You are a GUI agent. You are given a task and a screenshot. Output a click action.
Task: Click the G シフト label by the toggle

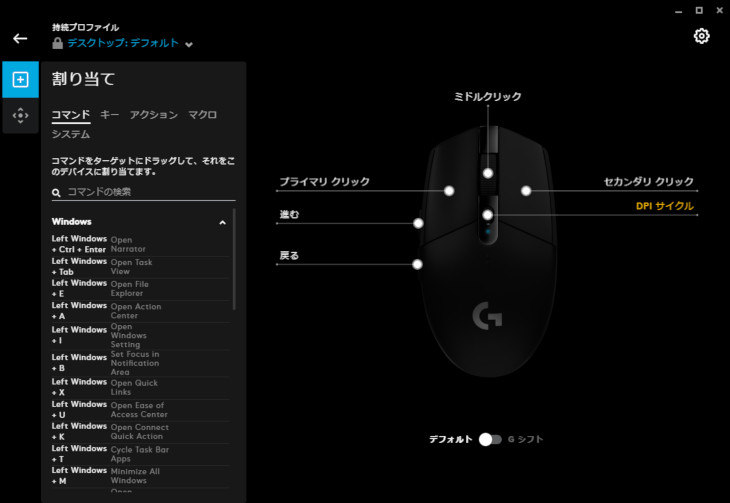[x=525, y=439]
